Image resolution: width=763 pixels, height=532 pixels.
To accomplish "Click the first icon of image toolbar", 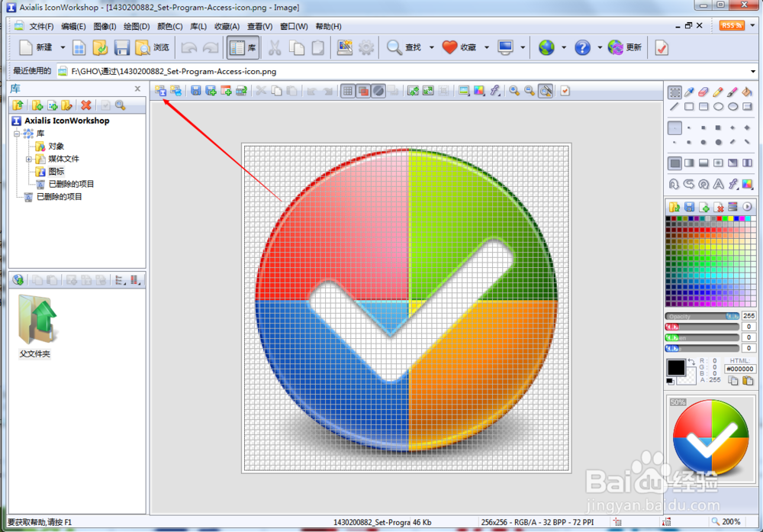I will click(x=160, y=91).
